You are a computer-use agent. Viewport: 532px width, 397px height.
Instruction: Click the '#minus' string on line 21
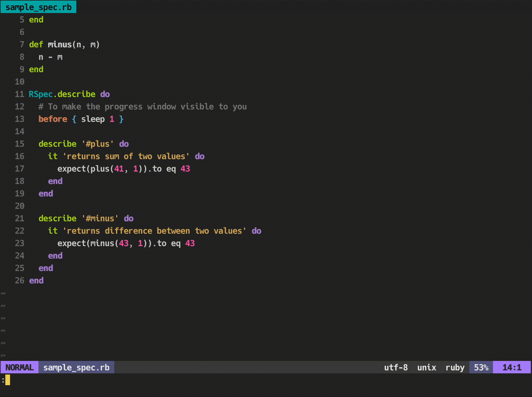click(100, 218)
